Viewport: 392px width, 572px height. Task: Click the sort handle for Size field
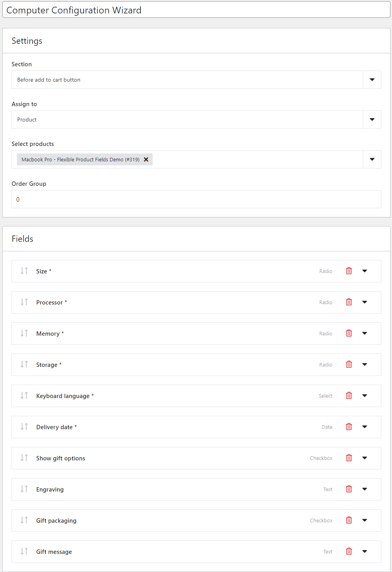(x=24, y=271)
